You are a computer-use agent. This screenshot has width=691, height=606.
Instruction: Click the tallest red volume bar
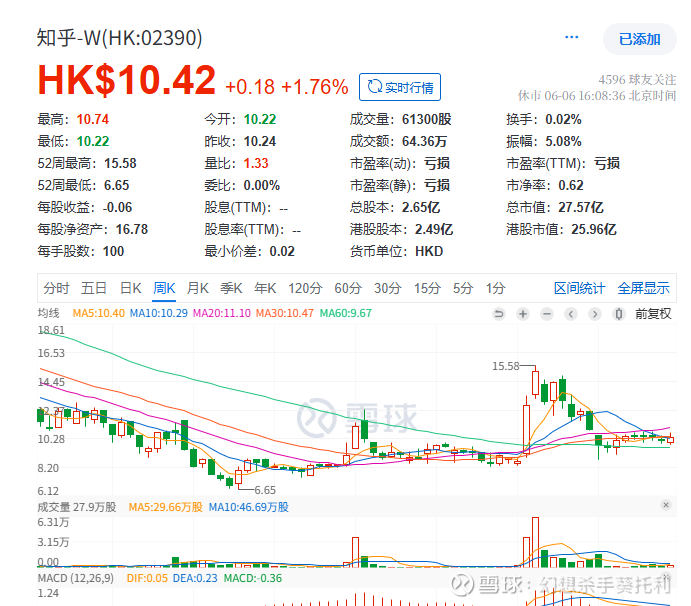click(535, 542)
